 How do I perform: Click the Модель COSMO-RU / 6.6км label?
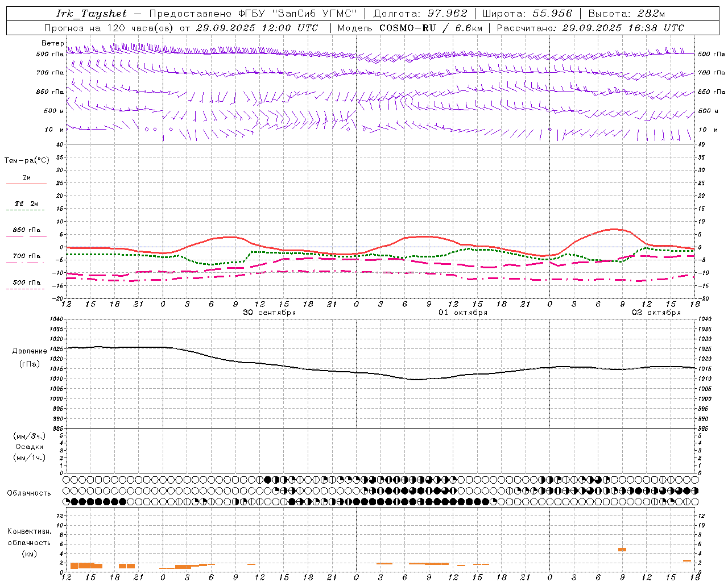click(x=409, y=28)
